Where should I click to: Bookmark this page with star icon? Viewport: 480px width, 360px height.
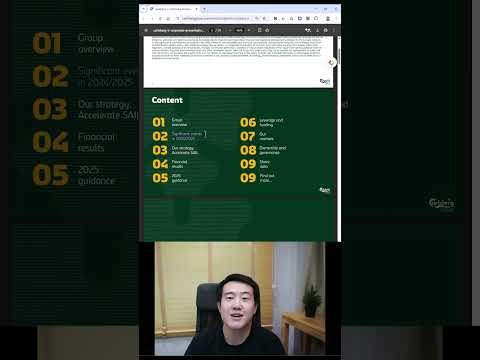coord(264,18)
